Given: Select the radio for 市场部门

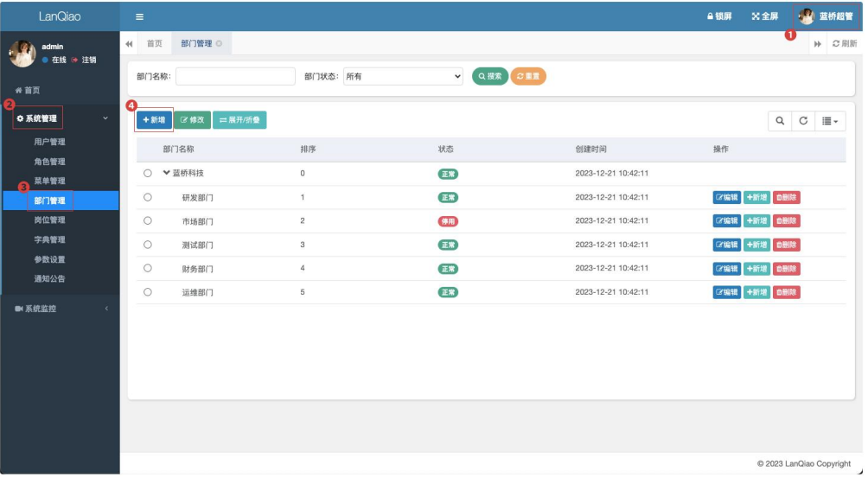Looking at the screenshot, I should (x=148, y=220).
